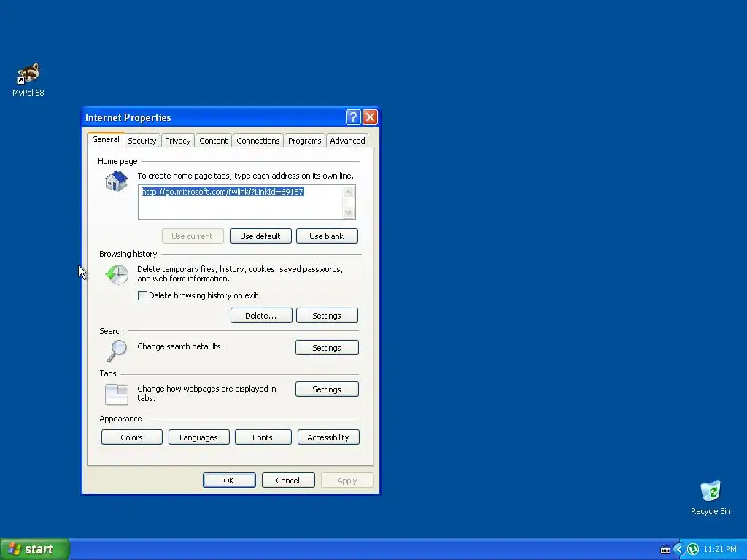
Task: Open the Languages dialog
Action: pyautogui.click(x=198, y=437)
